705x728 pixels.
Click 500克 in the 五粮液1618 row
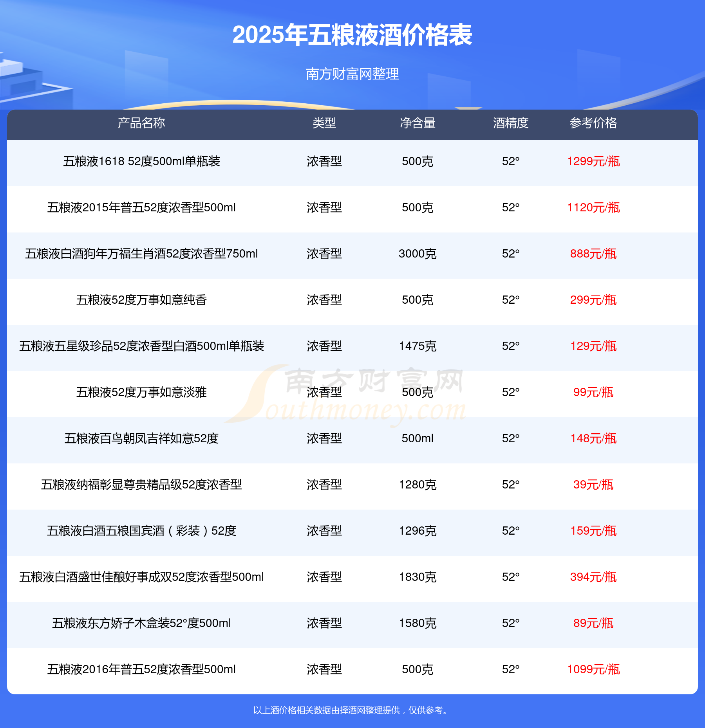[418, 161]
